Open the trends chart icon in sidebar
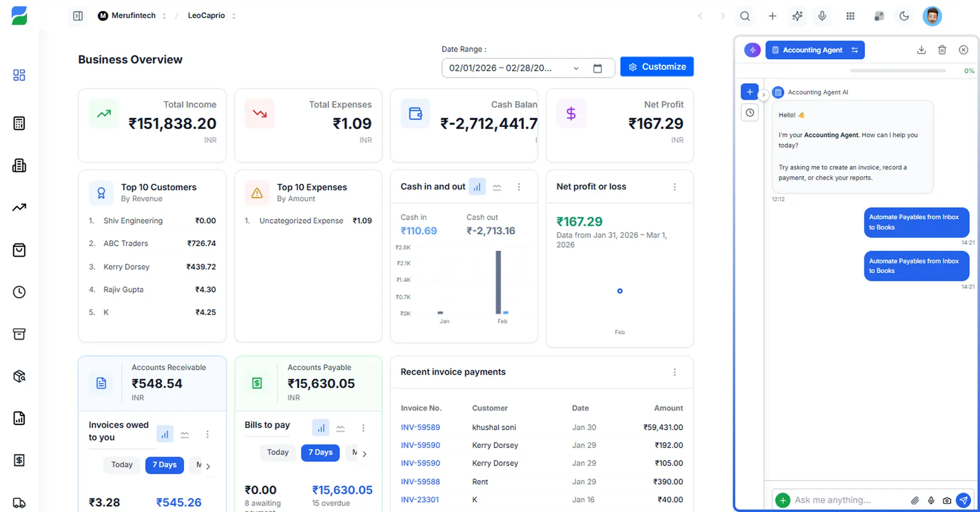 (19, 207)
